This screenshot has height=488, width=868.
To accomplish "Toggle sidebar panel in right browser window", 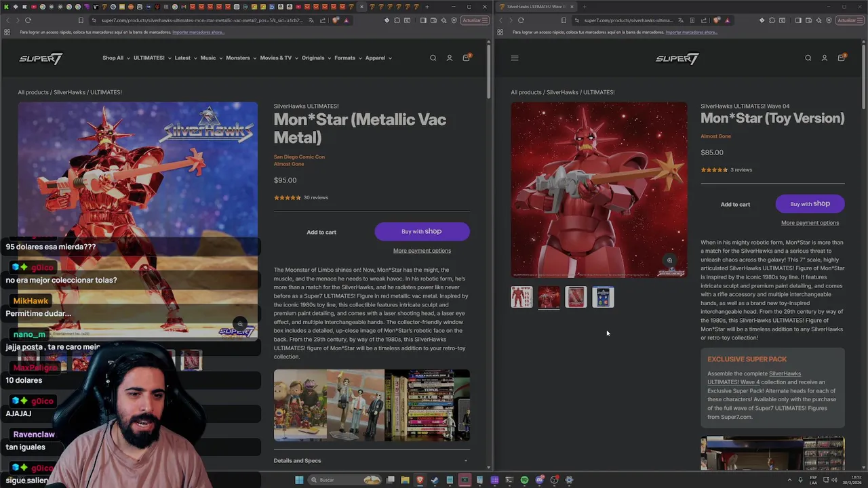I will pyautogui.click(x=798, y=20).
